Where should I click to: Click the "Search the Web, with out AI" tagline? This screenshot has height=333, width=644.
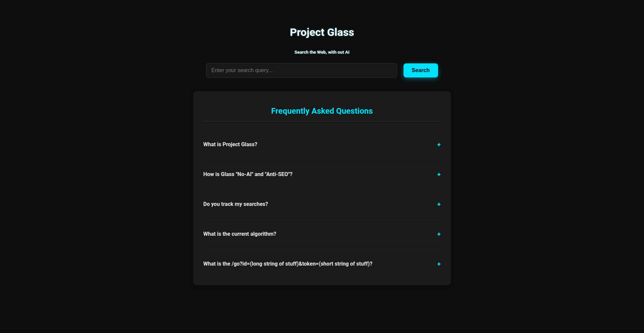tap(322, 52)
